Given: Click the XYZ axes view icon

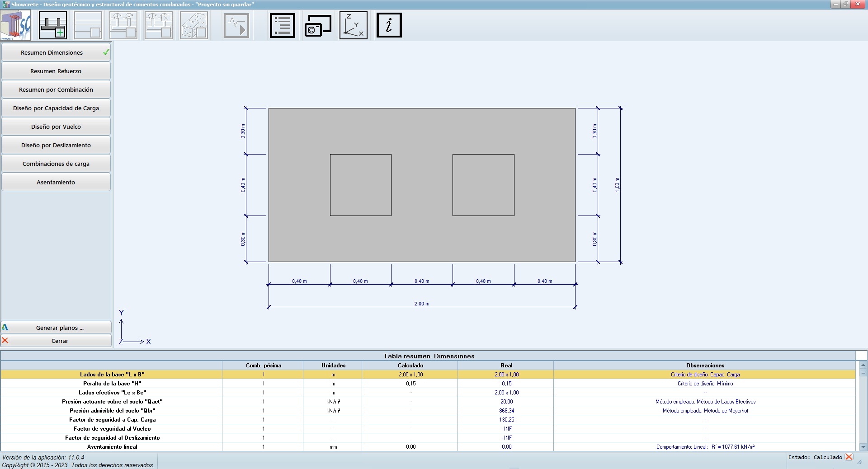Looking at the screenshot, I should pos(353,25).
